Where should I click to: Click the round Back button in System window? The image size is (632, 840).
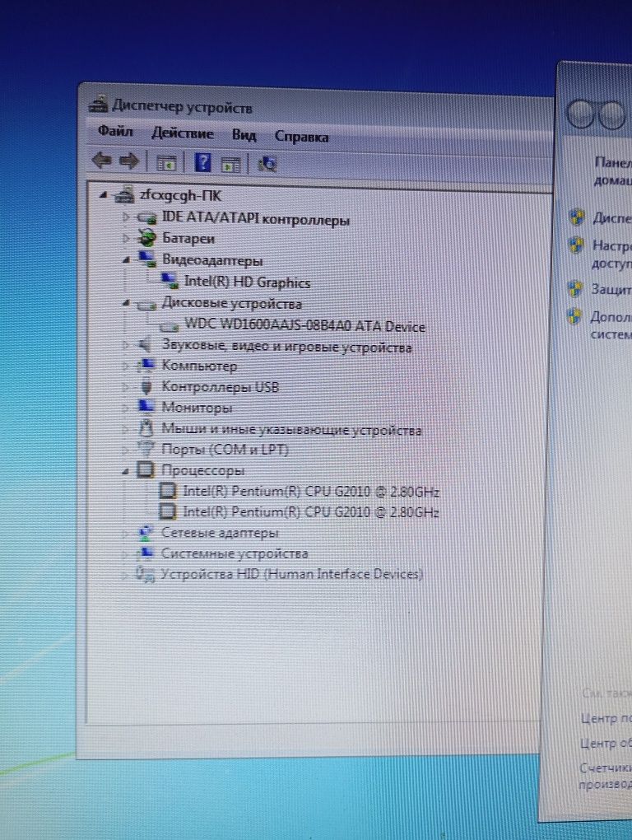pos(581,114)
